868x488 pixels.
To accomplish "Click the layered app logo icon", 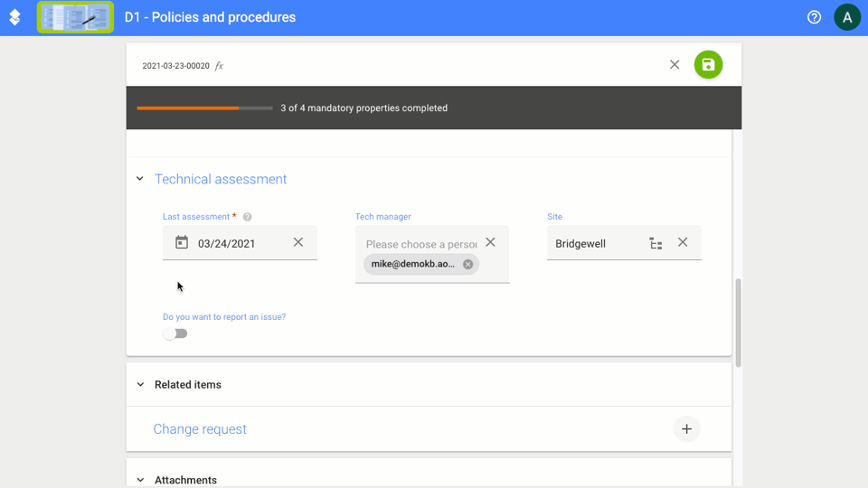I will tap(15, 17).
